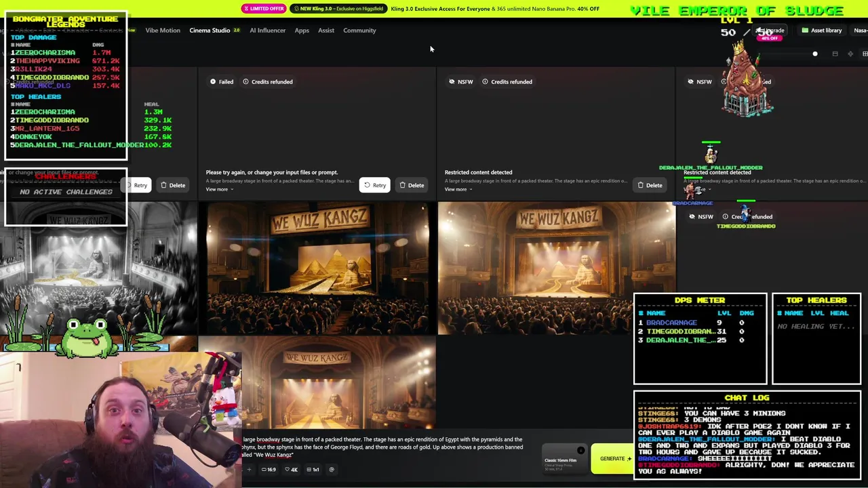The image size is (868, 488).
Task: Open the Vibe Motion tab
Action: tap(163, 30)
